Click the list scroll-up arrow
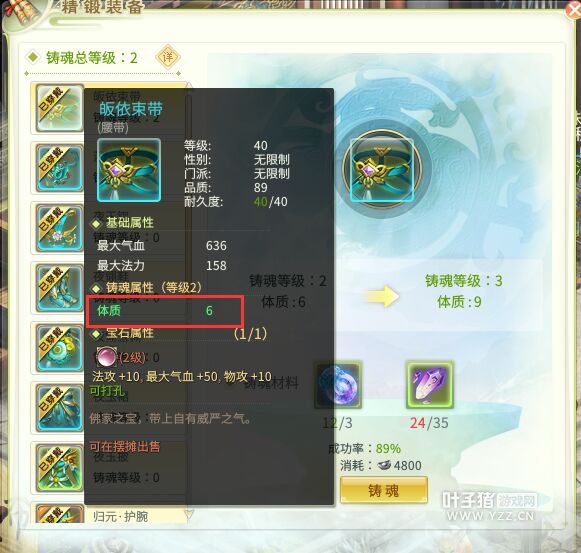Viewport: 581px width, 553px height. (x=189, y=87)
